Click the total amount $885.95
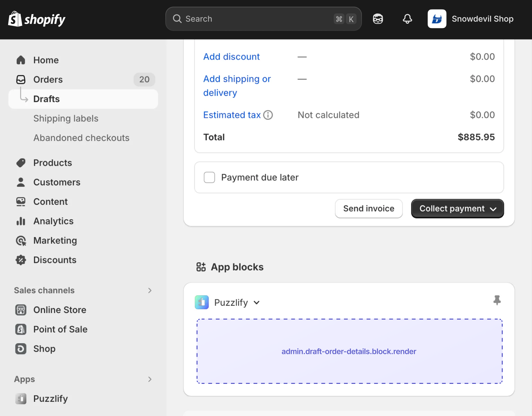This screenshot has width=532, height=416. click(x=476, y=137)
